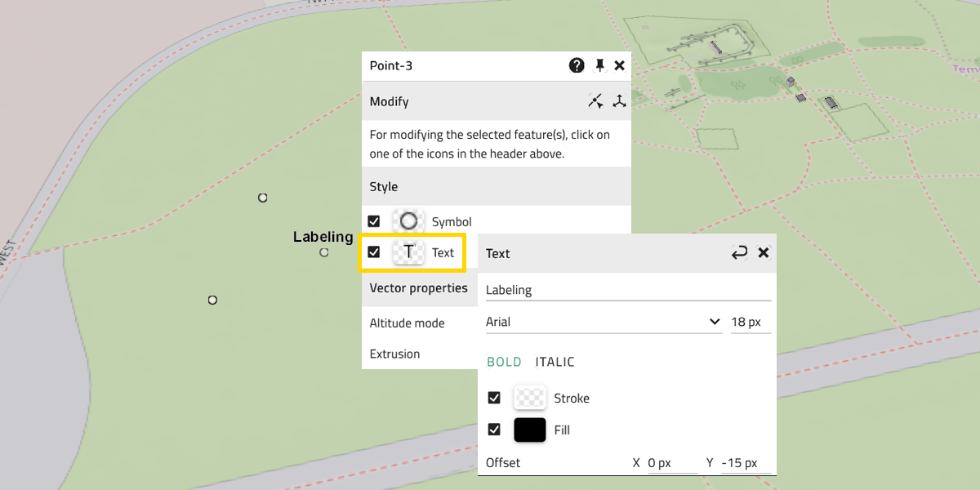Close the Point-3 panel
The image size is (980, 490).
(620, 66)
